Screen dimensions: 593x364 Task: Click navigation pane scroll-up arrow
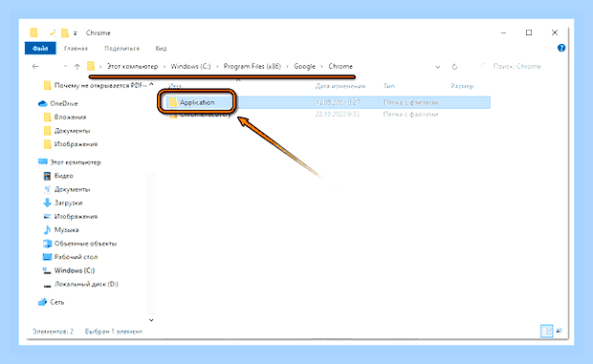click(151, 84)
